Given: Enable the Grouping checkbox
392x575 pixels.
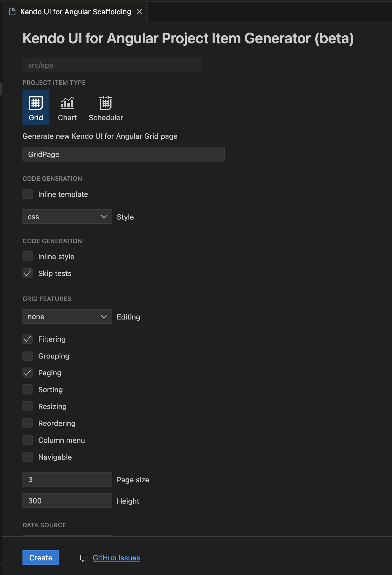Looking at the screenshot, I should (28, 356).
